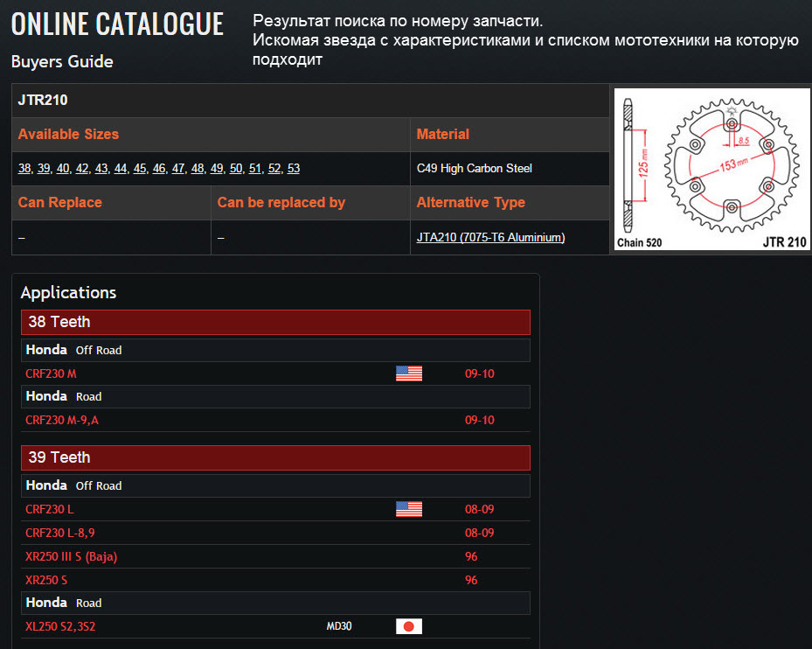This screenshot has width=812, height=649.
Task: Open the CRF230 M-9,A model link
Action: [x=62, y=421]
